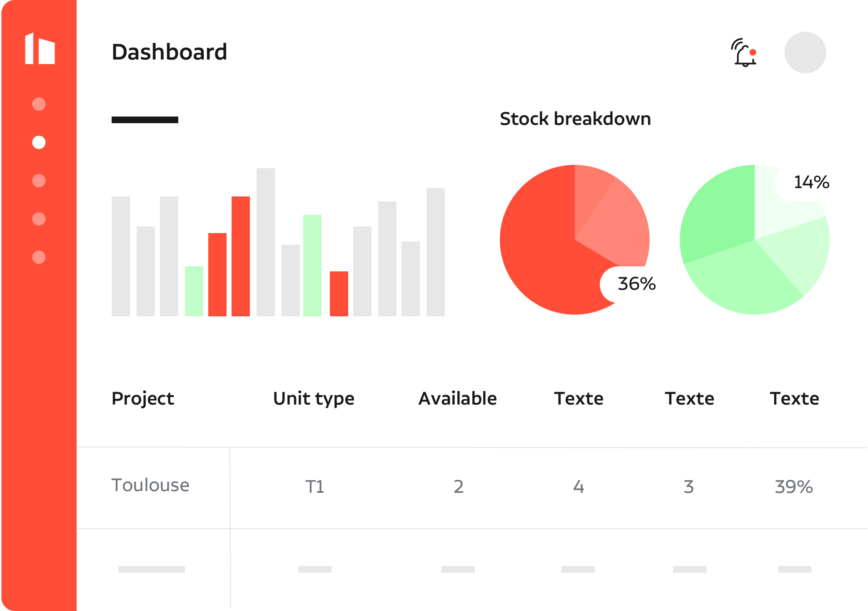Click the 39% value in Toulouse row
This screenshot has height=611, width=868.
pyautogui.click(x=794, y=487)
